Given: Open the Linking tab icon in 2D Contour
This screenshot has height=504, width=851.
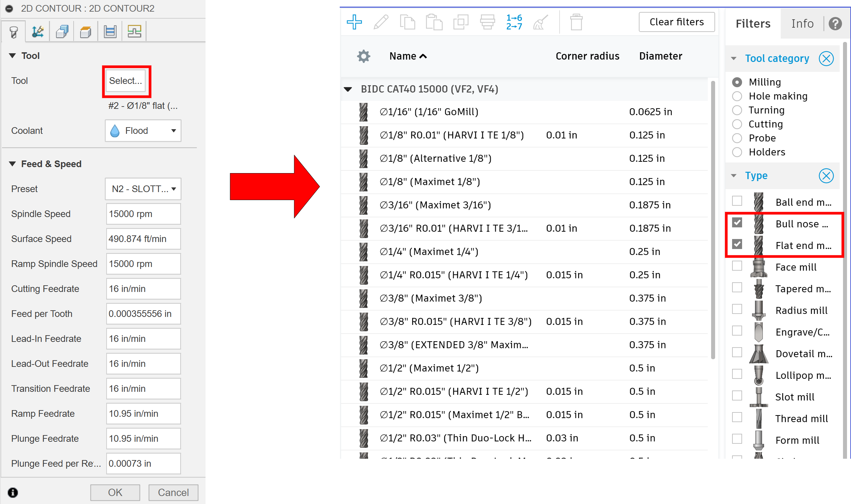Looking at the screenshot, I should [x=134, y=32].
